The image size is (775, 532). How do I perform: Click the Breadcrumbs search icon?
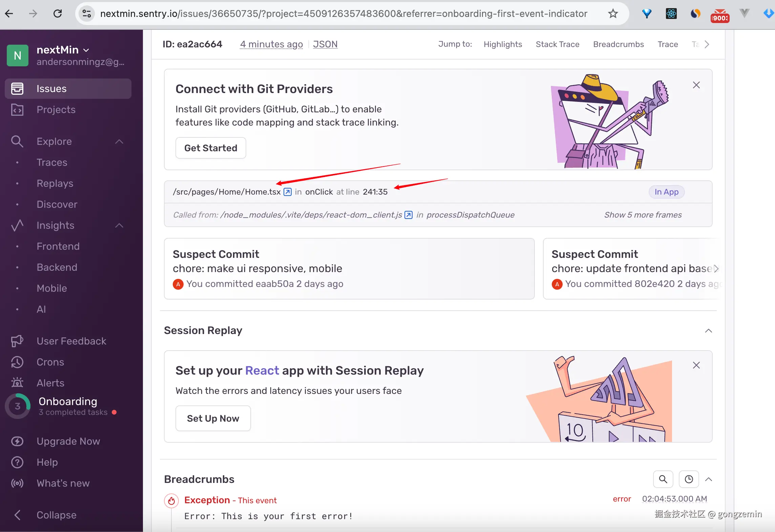[x=663, y=479]
